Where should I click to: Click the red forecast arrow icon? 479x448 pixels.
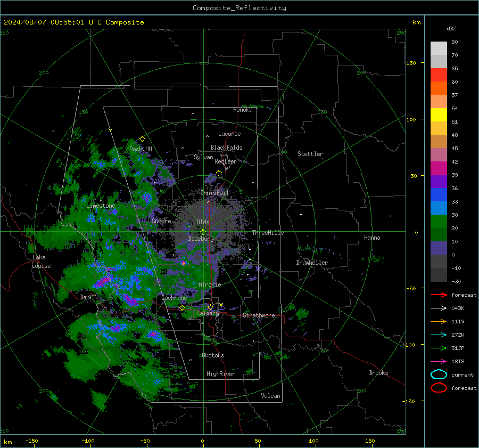pos(439,295)
